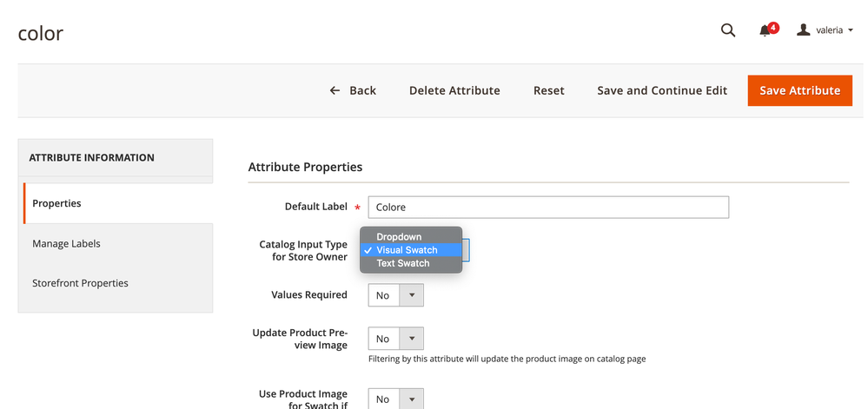The image size is (868, 409).
Task: Open Use Product Image for Swatch dropdown
Action: click(395, 399)
